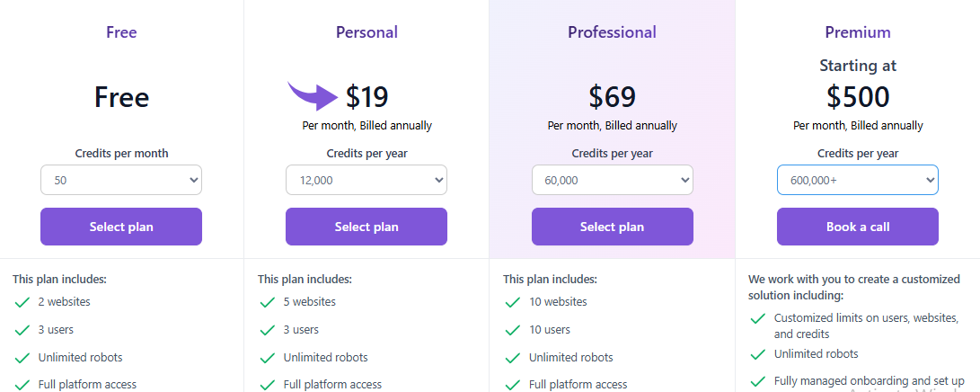The width and height of the screenshot is (980, 392).
Task: Click checkmark next to 'Customized limits on users'
Action: point(758,318)
